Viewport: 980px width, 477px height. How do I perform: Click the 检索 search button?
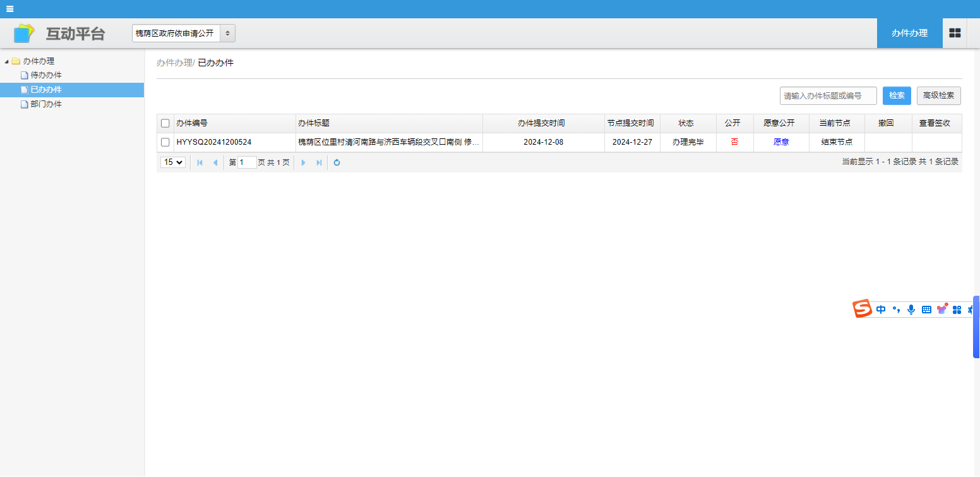tap(897, 95)
